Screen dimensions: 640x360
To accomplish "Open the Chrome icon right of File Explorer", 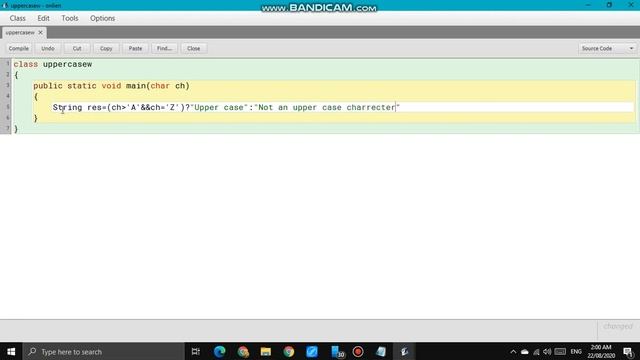I will (x=289, y=351).
